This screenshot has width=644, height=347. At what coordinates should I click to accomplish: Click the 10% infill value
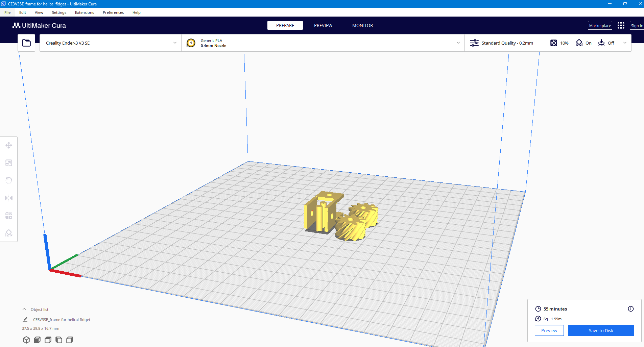pyautogui.click(x=564, y=43)
